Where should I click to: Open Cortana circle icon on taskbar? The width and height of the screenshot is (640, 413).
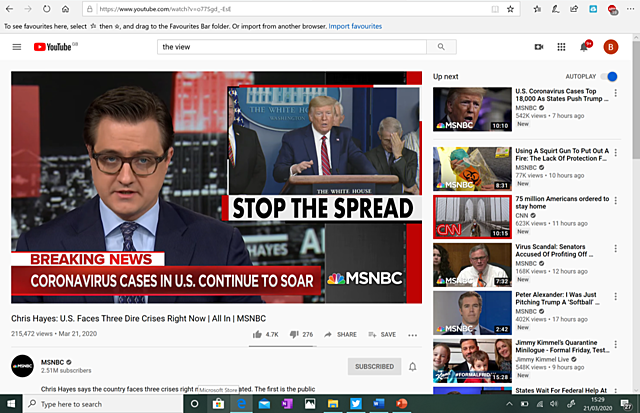195,404
